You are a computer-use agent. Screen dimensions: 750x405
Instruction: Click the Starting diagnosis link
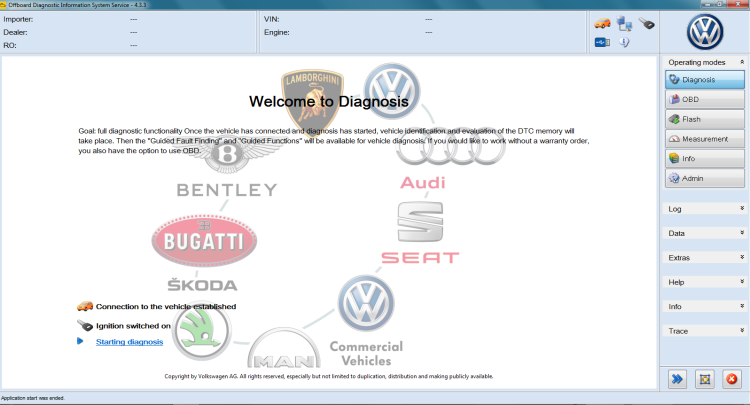tap(129, 342)
